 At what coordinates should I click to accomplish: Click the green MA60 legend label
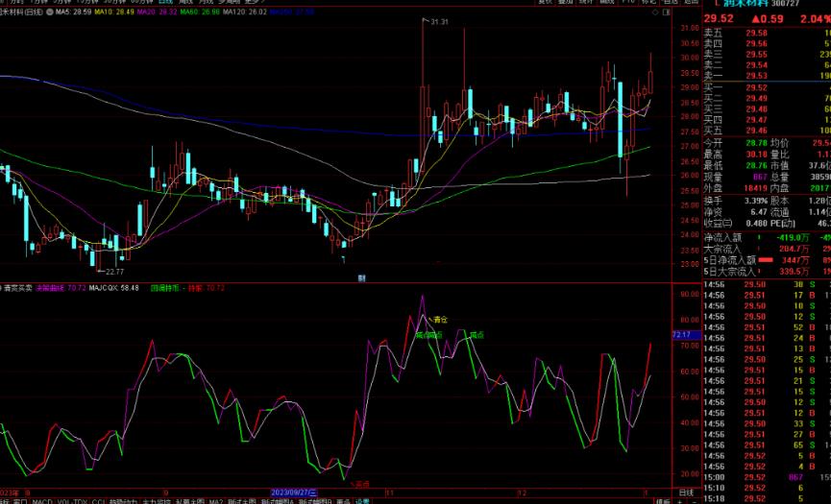coord(200,12)
